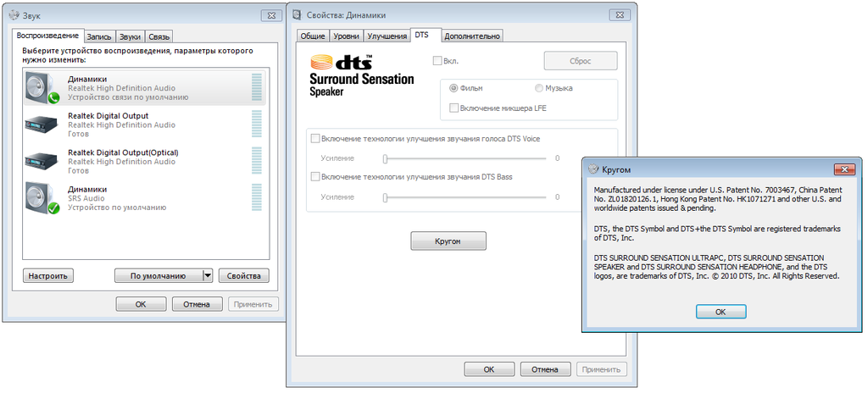Click level meter of Realtek Динамики device
The image size is (868, 393).
coord(256,87)
